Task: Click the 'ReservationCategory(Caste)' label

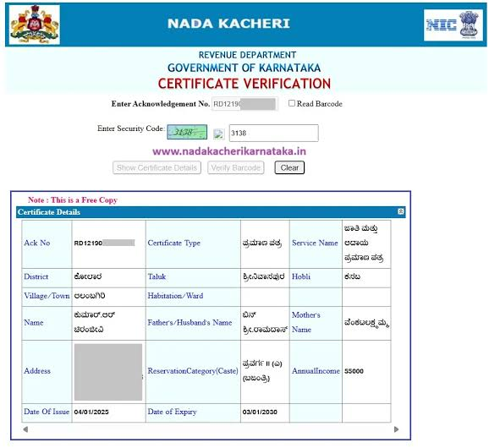Action: [x=193, y=371]
